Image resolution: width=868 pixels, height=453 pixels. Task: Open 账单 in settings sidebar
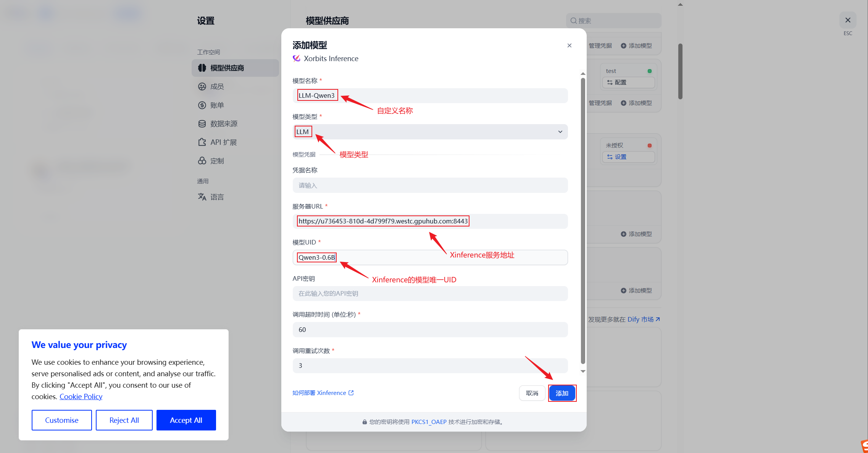(235, 105)
